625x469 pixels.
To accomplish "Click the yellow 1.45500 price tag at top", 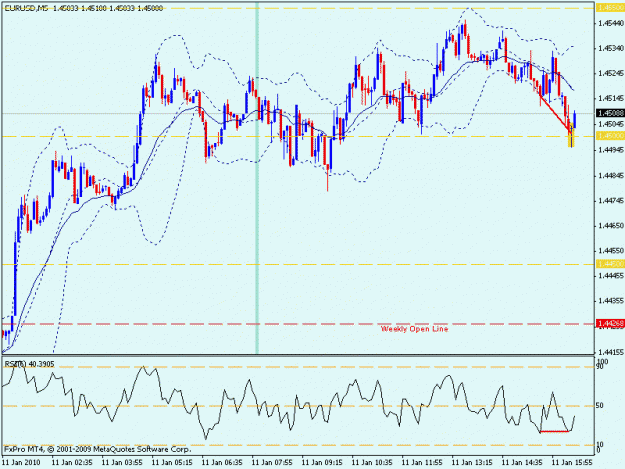I will pyautogui.click(x=610, y=8).
